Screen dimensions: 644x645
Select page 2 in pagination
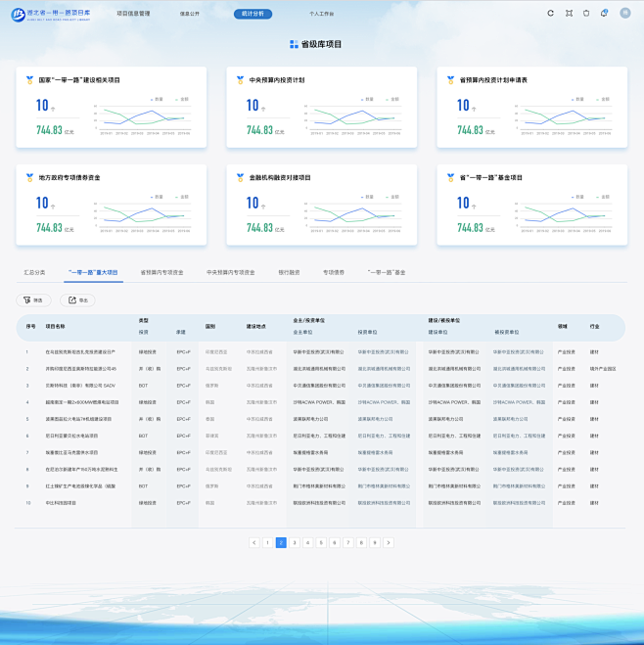281,542
